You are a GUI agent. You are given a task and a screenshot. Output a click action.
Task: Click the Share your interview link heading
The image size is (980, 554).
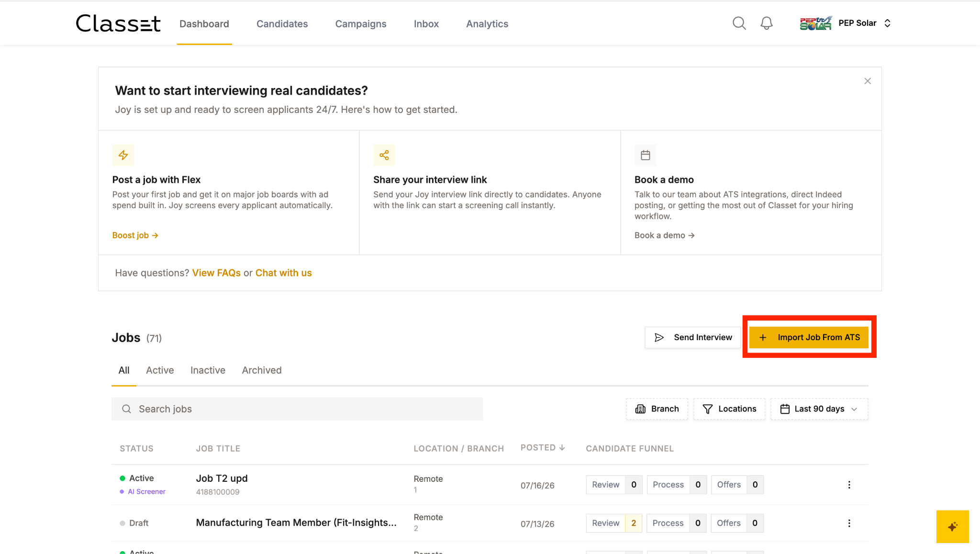tap(430, 180)
